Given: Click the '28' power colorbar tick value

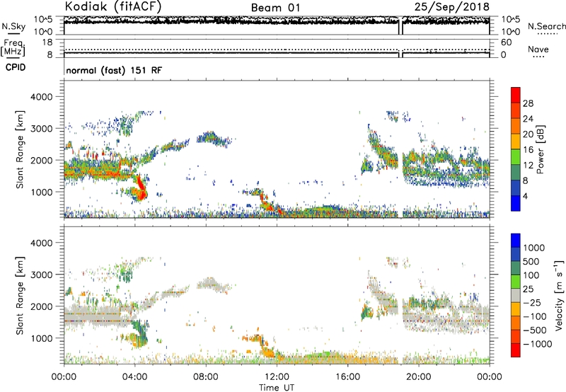Looking at the screenshot, I should pos(528,103).
